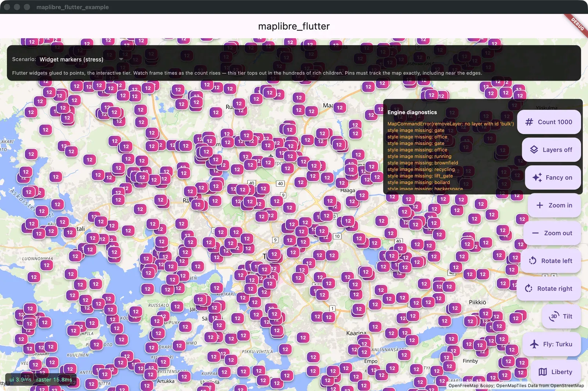Click the MapCommandError removeLayer message
The width and height of the screenshot is (588, 391).
[x=451, y=124]
